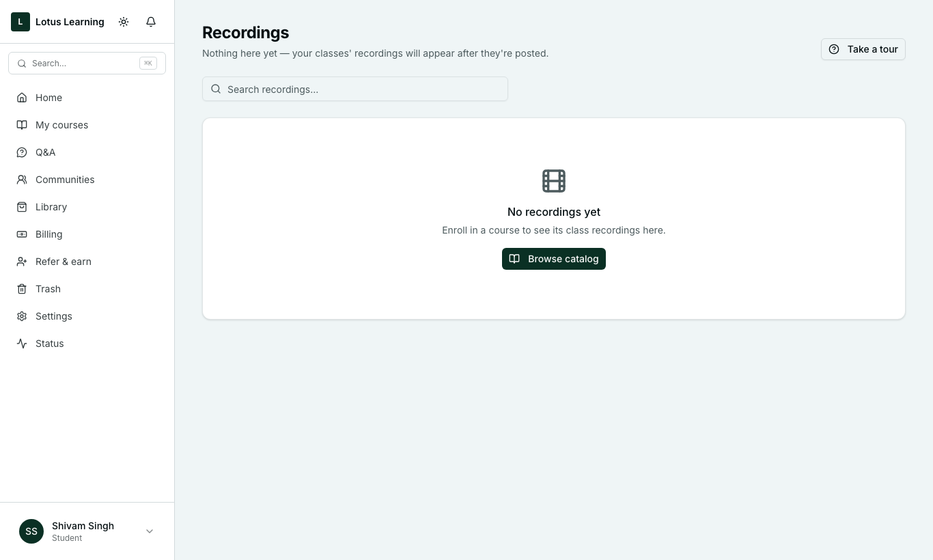Open Refer & earn
This screenshot has width=933, height=560.
[x=87, y=262]
